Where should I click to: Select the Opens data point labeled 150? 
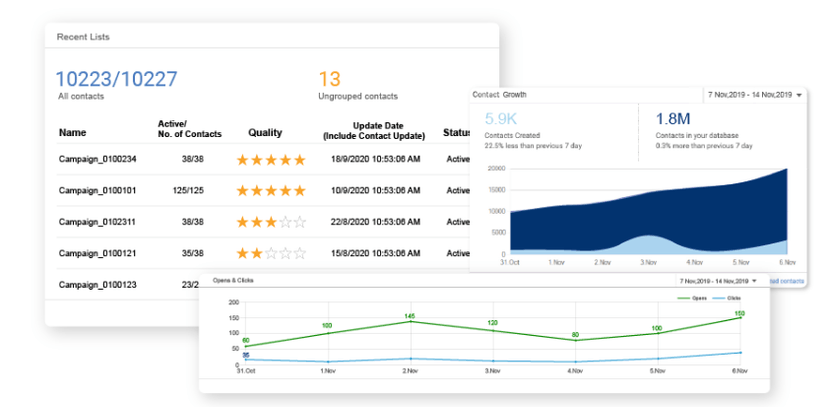pos(740,318)
